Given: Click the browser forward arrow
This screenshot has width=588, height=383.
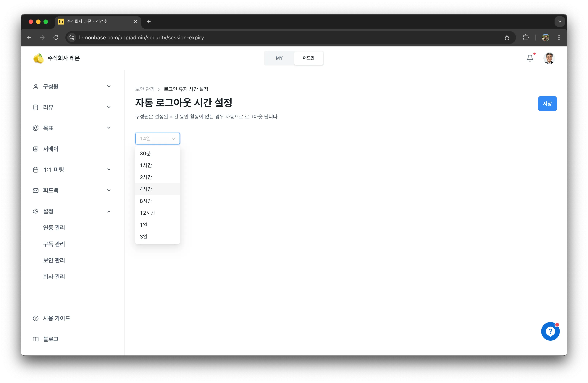Looking at the screenshot, I should pos(43,38).
